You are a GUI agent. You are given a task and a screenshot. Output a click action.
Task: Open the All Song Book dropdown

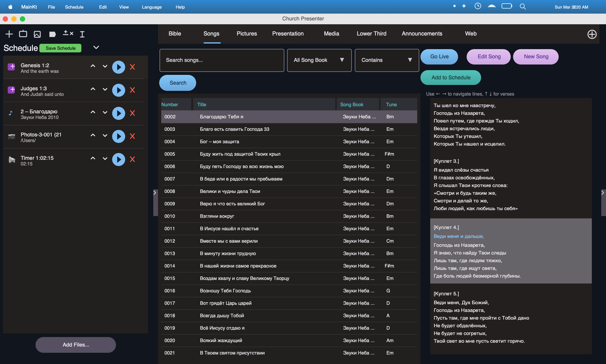[319, 60]
